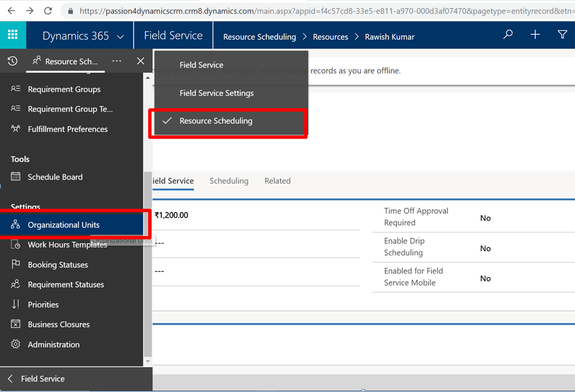
Task: Open the app launcher waffle icon
Action: pyautogui.click(x=12, y=35)
